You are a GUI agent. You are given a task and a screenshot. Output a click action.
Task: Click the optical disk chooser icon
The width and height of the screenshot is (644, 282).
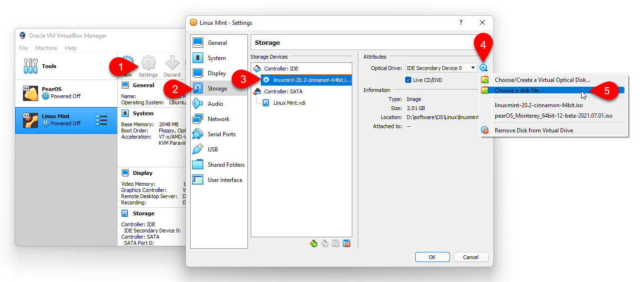[x=484, y=68]
